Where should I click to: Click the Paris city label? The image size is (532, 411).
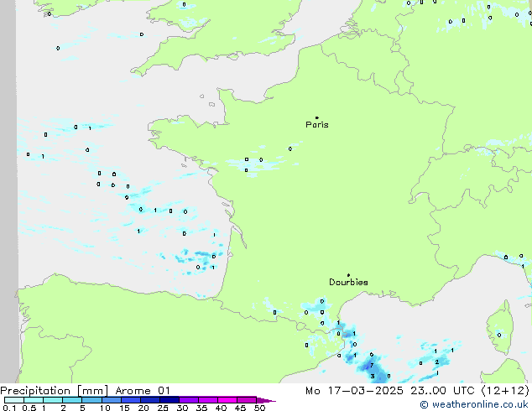click(x=317, y=125)
